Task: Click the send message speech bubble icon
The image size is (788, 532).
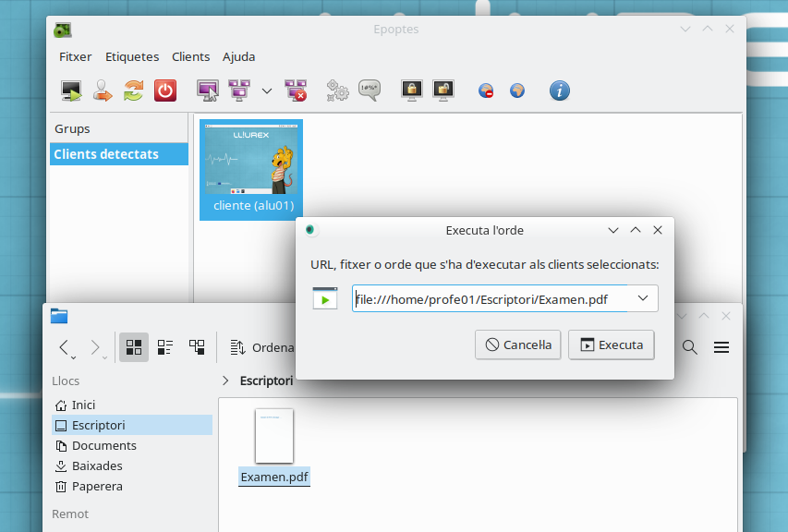Action: point(370,91)
